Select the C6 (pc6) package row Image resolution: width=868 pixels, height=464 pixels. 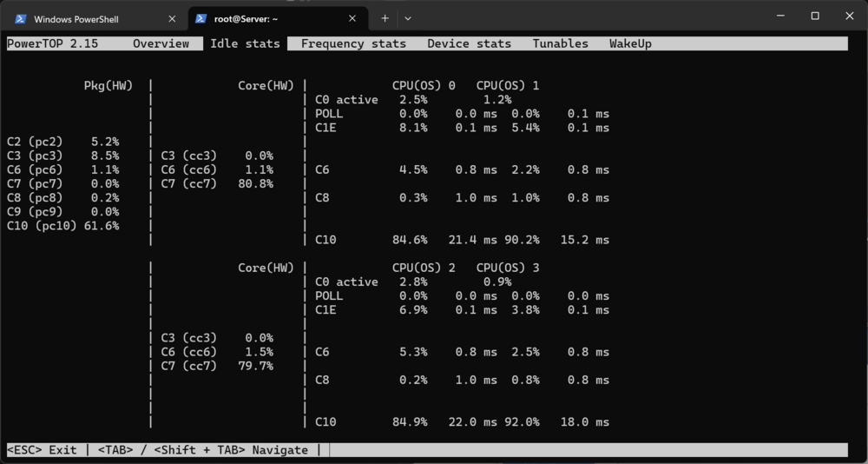pos(63,169)
